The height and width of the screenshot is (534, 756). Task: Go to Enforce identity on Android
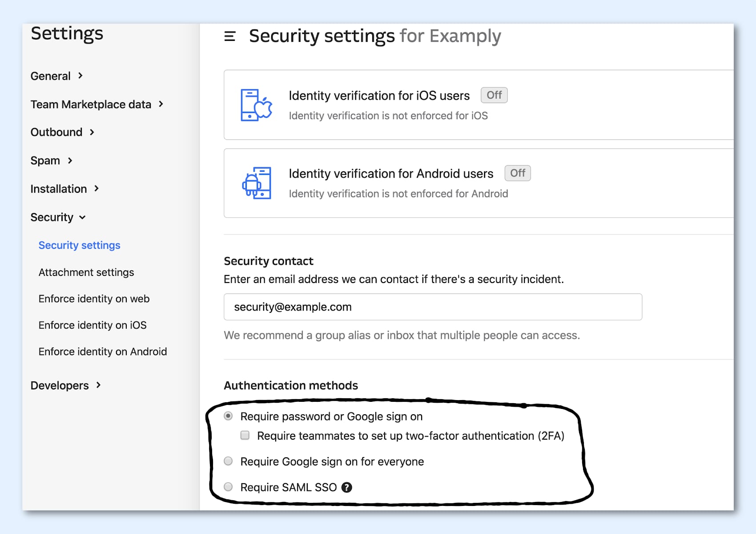(103, 352)
